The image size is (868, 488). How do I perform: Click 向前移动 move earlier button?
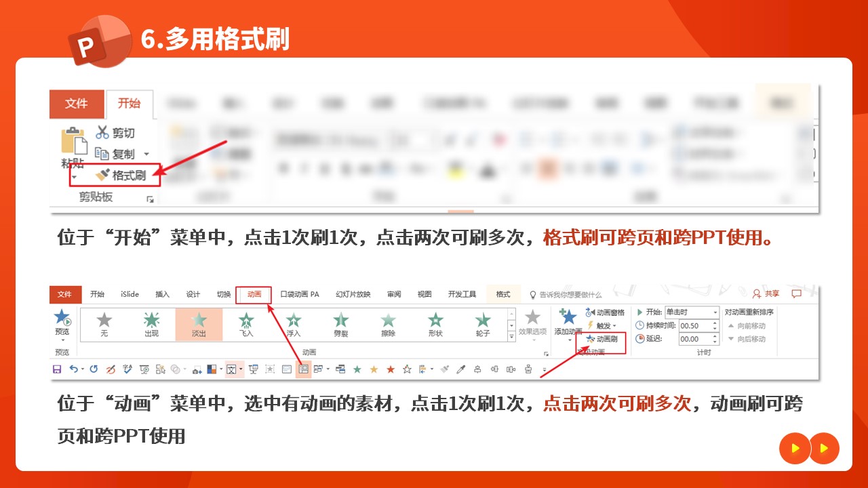click(x=747, y=326)
